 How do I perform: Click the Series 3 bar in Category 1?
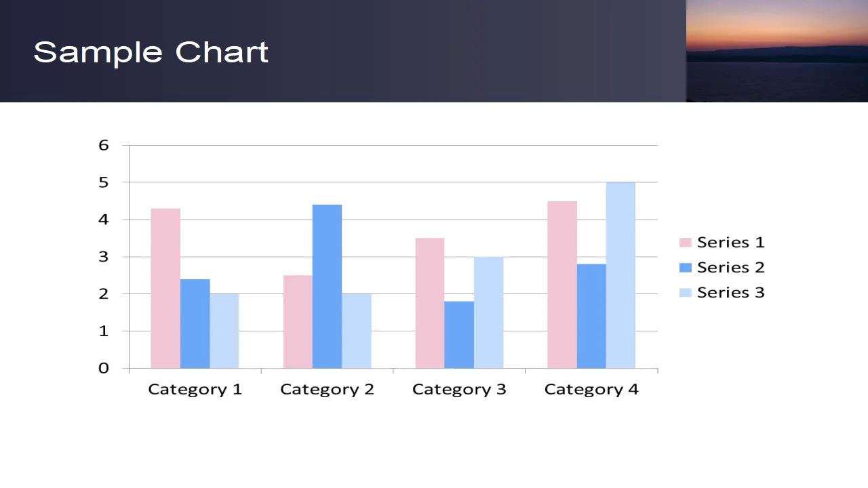click(x=224, y=331)
